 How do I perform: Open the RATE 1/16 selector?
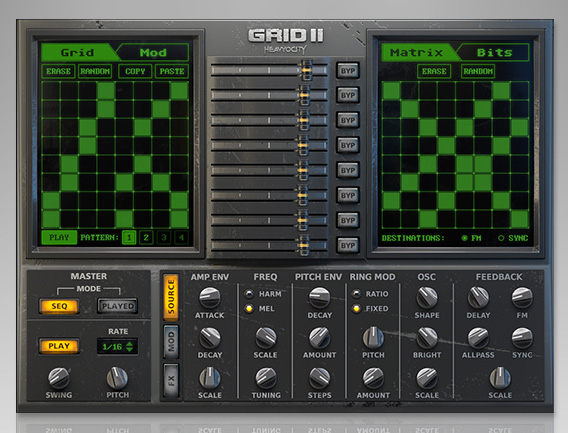pos(117,346)
